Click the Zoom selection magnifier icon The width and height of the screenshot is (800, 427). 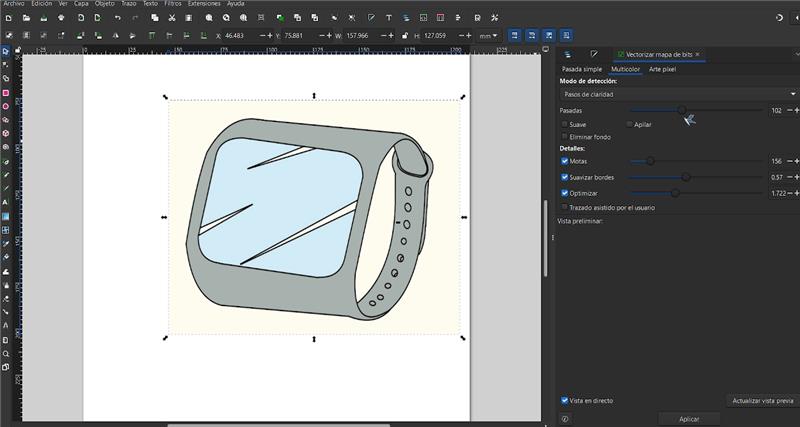tap(209, 18)
